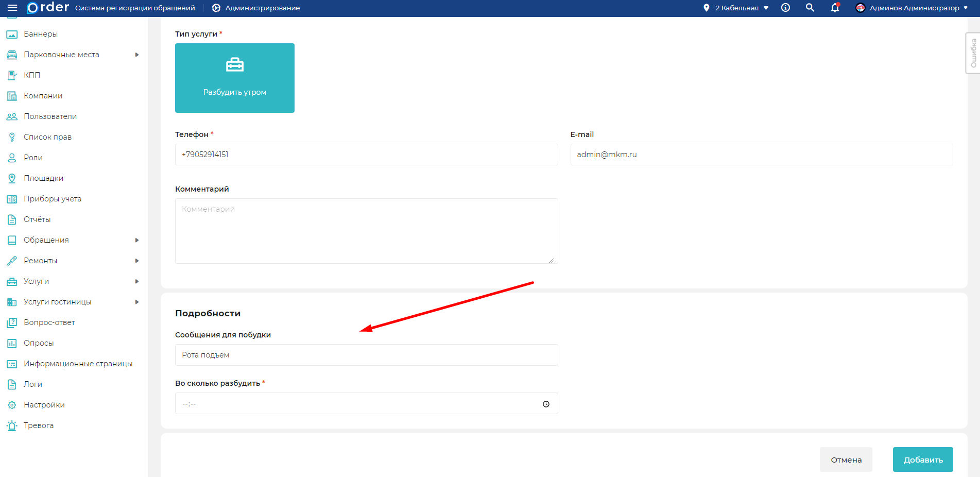Screen dimensions: 980x477
Task: Click the clock icon in time field
Action: (x=546, y=404)
